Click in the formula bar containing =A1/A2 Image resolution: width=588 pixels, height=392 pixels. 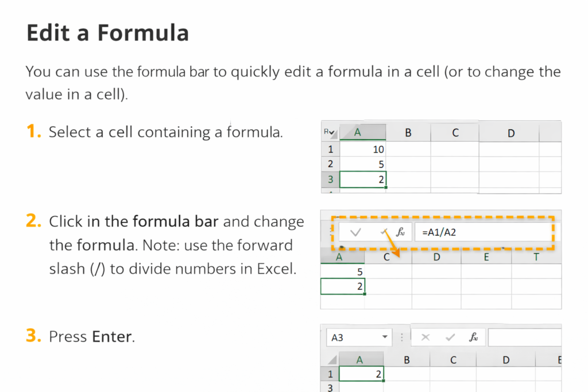482,232
